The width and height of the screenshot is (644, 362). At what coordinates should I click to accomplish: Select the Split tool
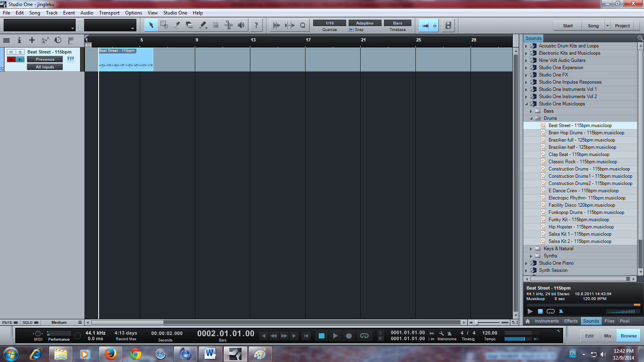(x=177, y=25)
